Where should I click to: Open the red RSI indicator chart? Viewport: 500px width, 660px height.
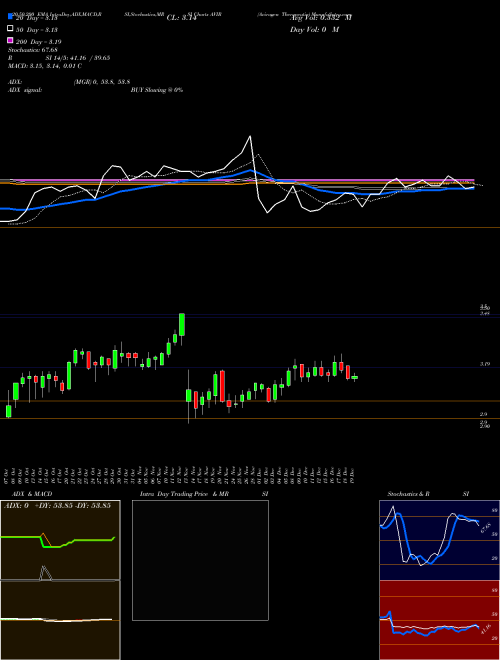click(439, 620)
